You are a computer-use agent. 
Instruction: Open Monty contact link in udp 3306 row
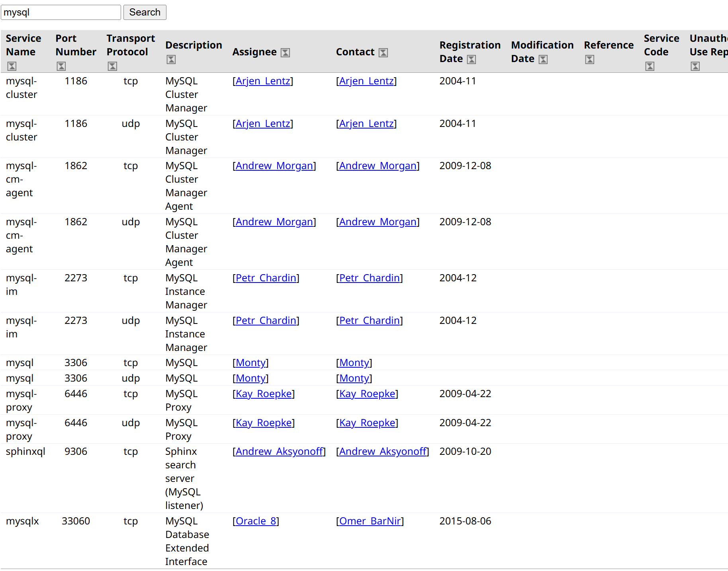click(x=354, y=378)
